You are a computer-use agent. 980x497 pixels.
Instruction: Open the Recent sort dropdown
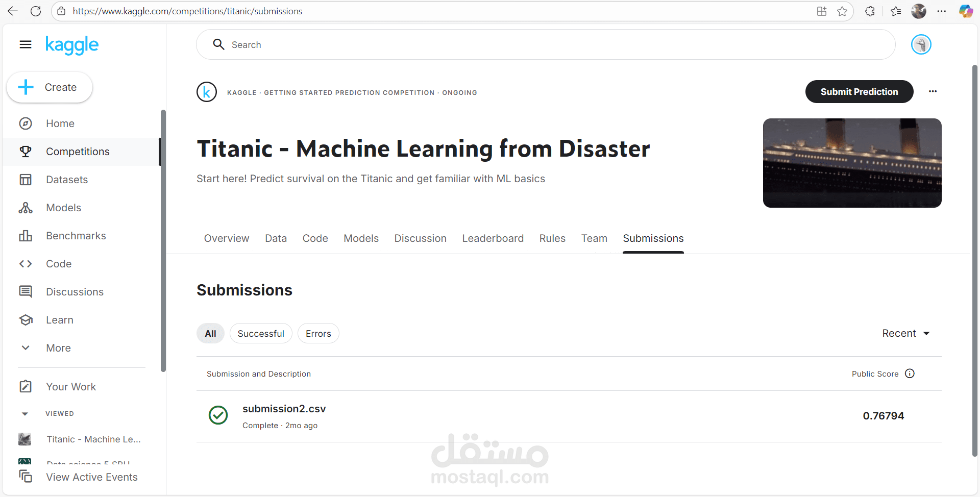[906, 333]
